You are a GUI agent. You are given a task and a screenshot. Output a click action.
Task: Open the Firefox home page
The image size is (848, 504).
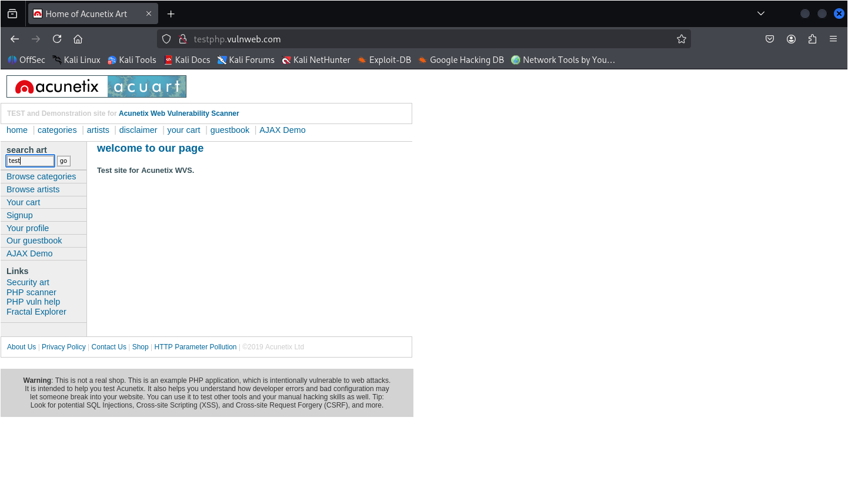click(78, 39)
